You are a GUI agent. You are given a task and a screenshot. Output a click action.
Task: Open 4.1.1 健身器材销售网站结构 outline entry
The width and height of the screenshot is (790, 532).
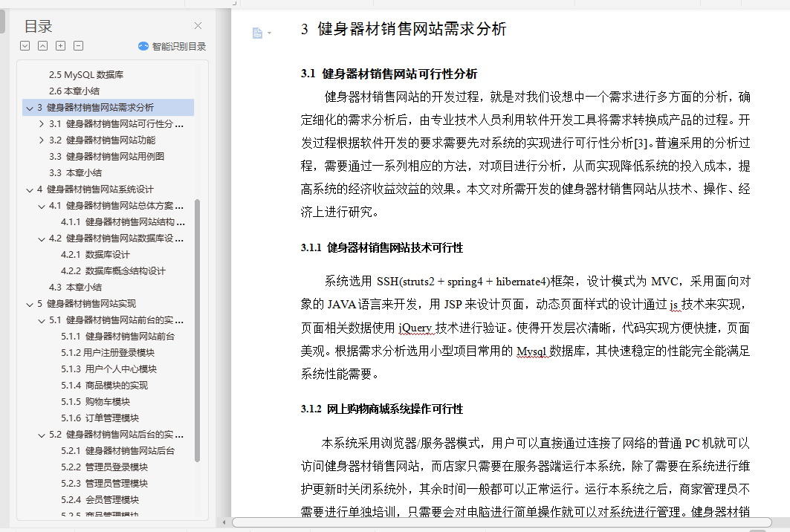click(123, 221)
